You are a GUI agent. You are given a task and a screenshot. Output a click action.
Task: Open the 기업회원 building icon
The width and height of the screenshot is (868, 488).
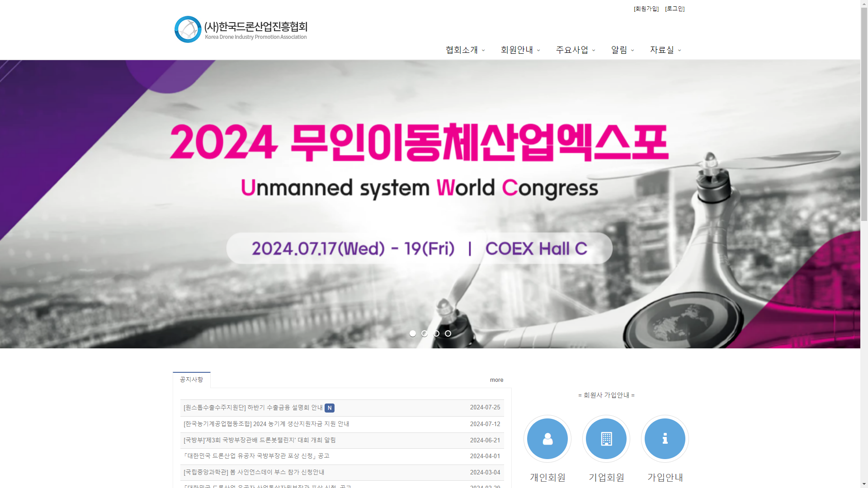pyautogui.click(x=606, y=439)
